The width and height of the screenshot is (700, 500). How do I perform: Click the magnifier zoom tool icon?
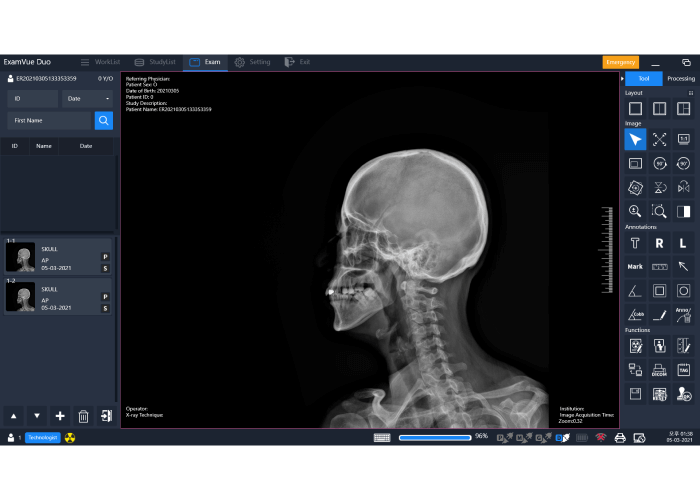pos(634,211)
